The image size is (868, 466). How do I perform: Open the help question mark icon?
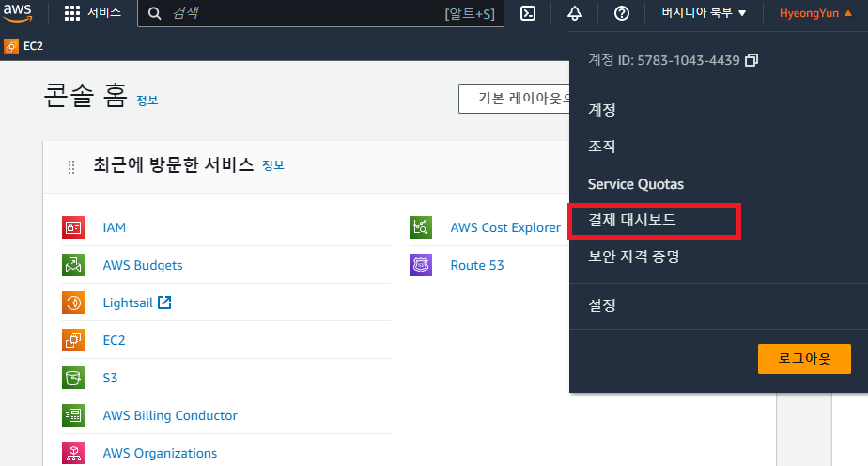[x=622, y=13]
